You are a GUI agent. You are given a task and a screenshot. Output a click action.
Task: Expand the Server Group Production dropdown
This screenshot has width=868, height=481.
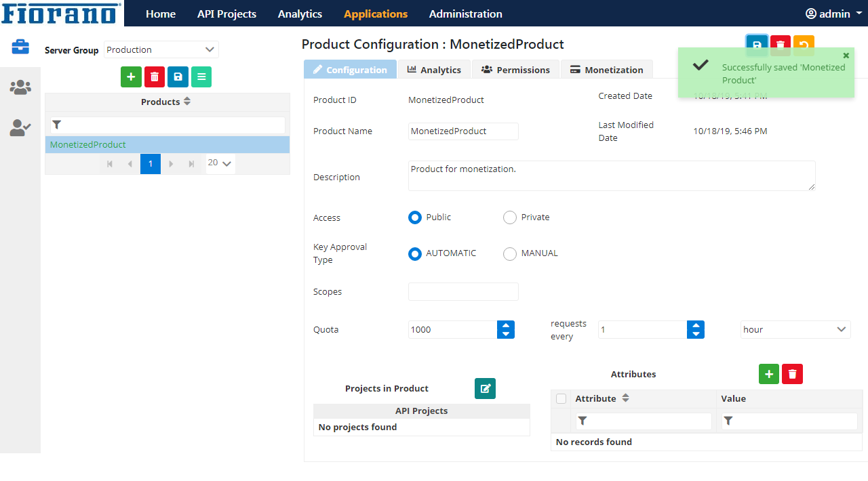(161, 49)
